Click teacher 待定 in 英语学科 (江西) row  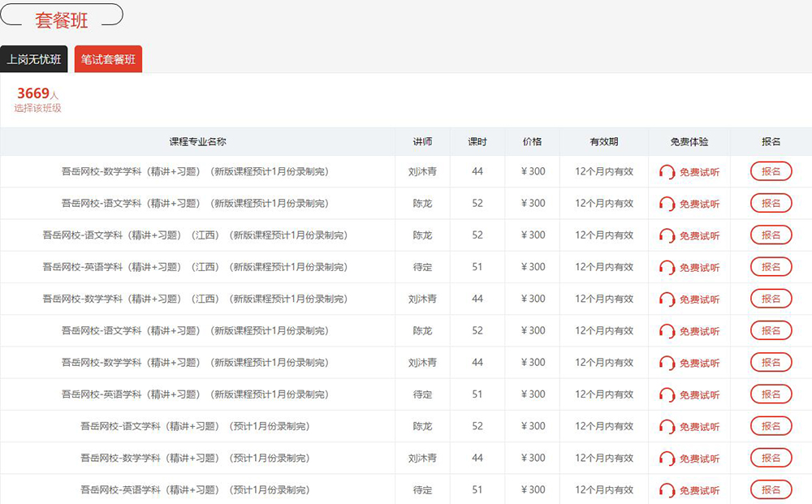[422, 268]
